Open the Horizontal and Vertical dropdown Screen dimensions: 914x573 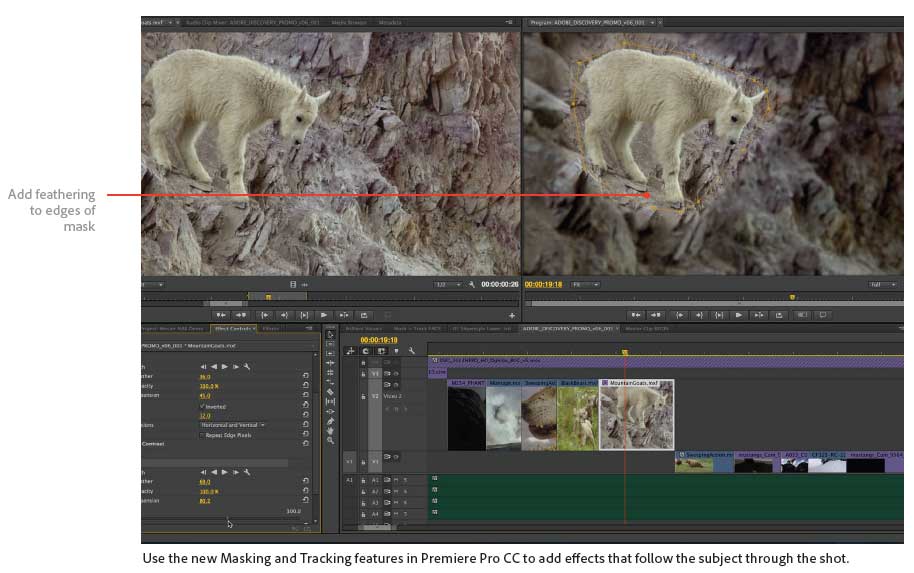click(232, 425)
